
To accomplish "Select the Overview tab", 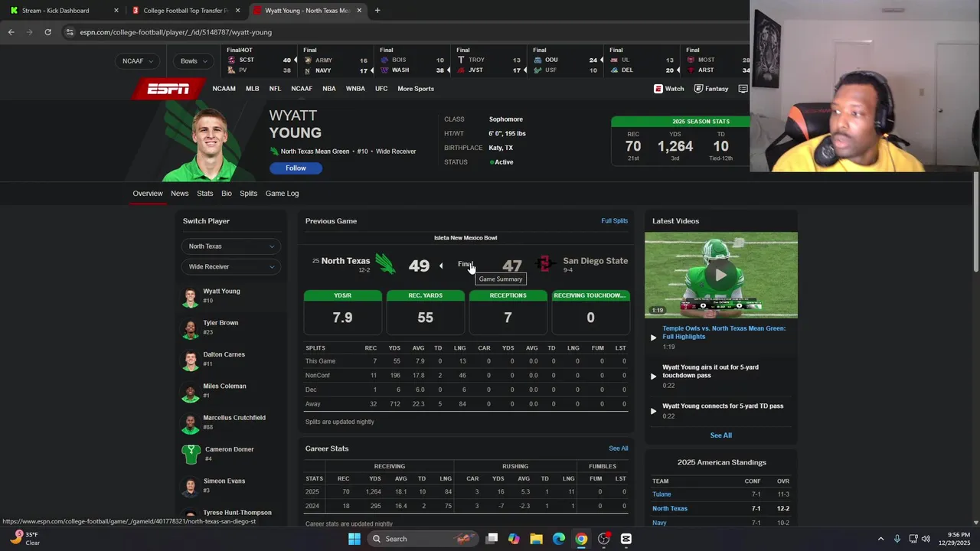I will click(x=148, y=194).
